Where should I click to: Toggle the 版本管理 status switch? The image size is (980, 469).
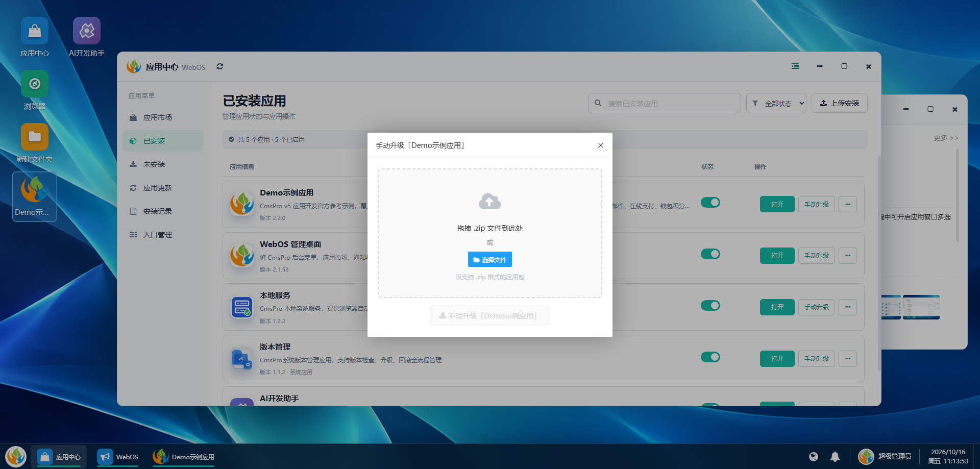(710, 357)
